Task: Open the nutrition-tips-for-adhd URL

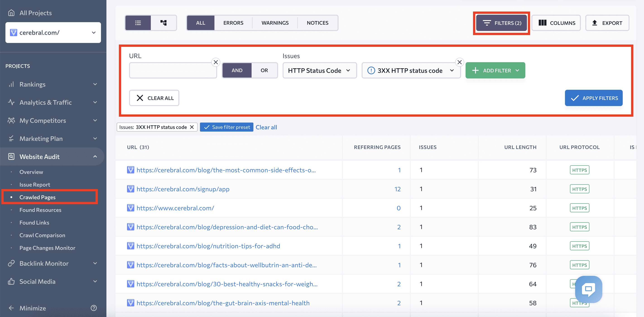Action: [208, 246]
